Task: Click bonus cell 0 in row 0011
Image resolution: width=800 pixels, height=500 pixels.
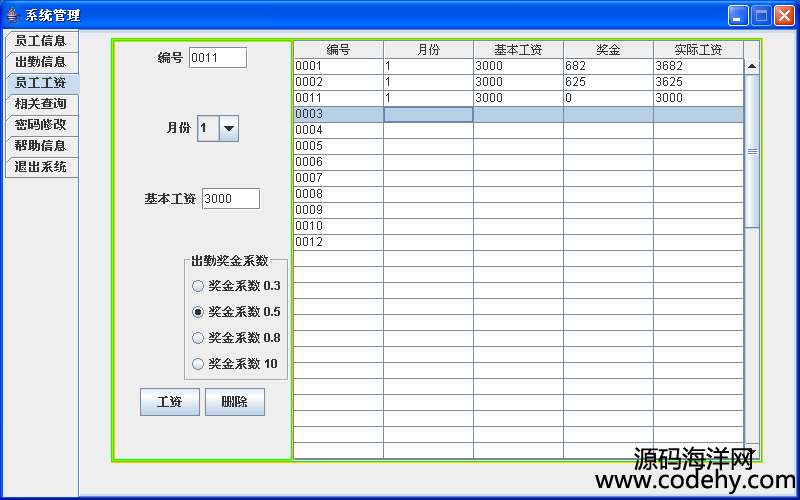Action: coord(608,98)
